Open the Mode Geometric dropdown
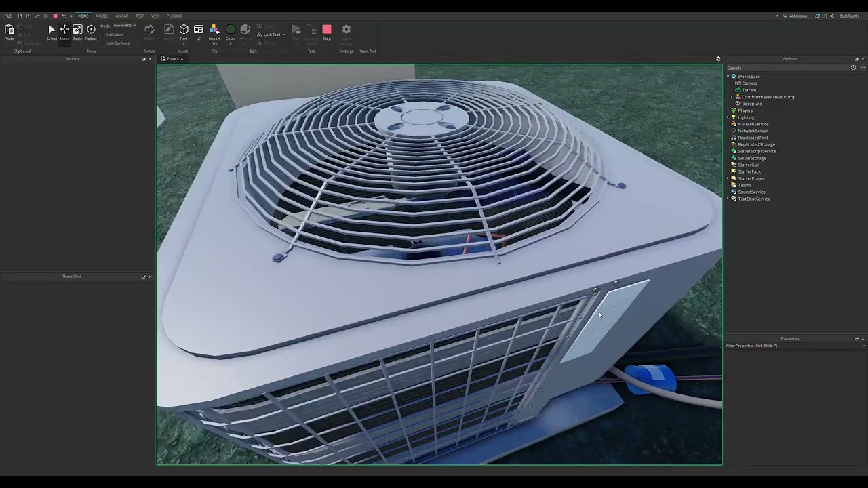This screenshot has width=868, height=488. (x=125, y=26)
